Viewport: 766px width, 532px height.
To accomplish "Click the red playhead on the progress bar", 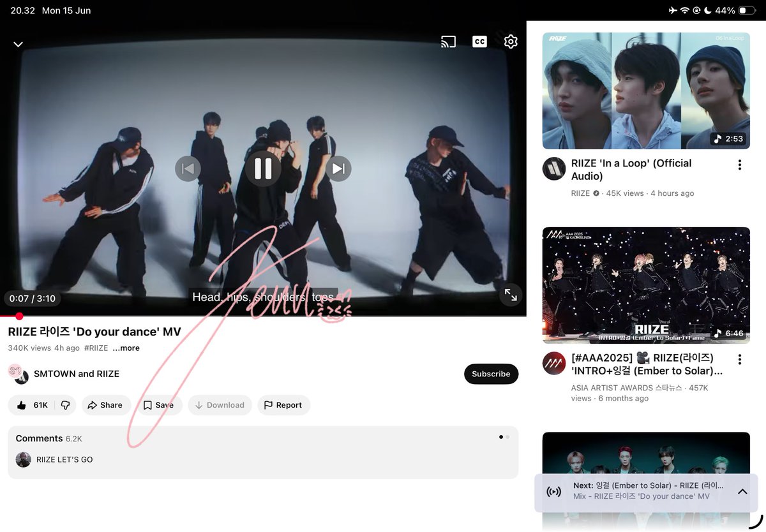I will point(19,316).
